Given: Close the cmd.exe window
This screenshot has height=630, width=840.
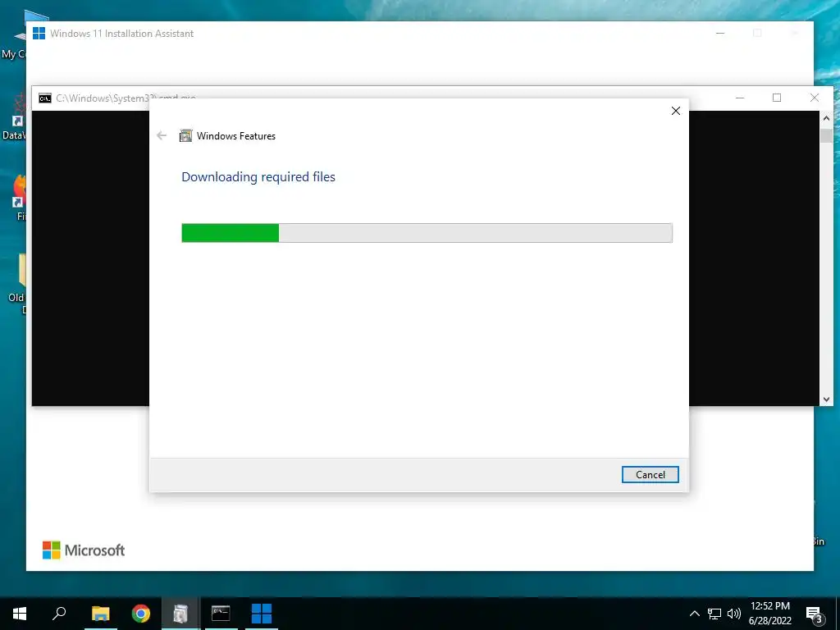Looking at the screenshot, I should tap(815, 98).
